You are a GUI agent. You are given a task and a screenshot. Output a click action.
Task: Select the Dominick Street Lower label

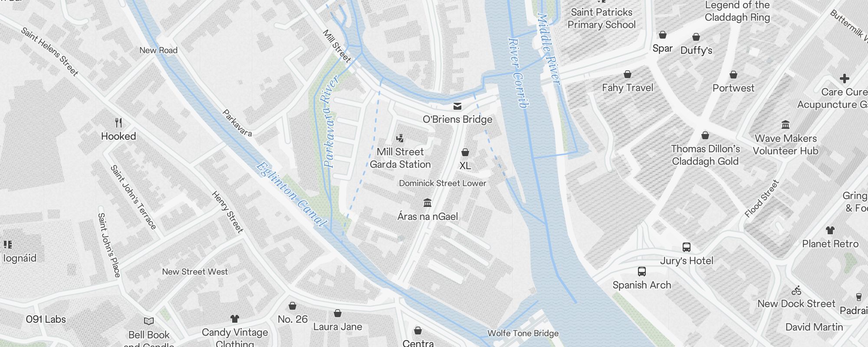point(443,183)
